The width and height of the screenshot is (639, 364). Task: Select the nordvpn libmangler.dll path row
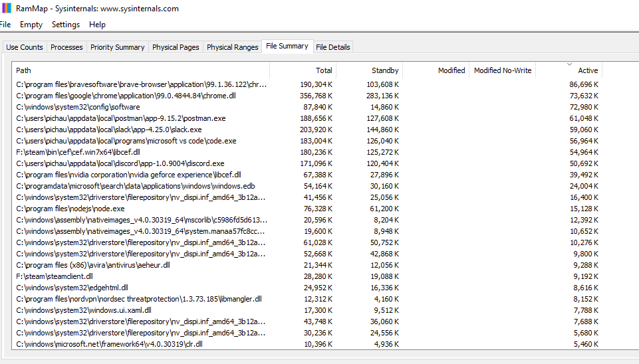[x=138, y=299]
